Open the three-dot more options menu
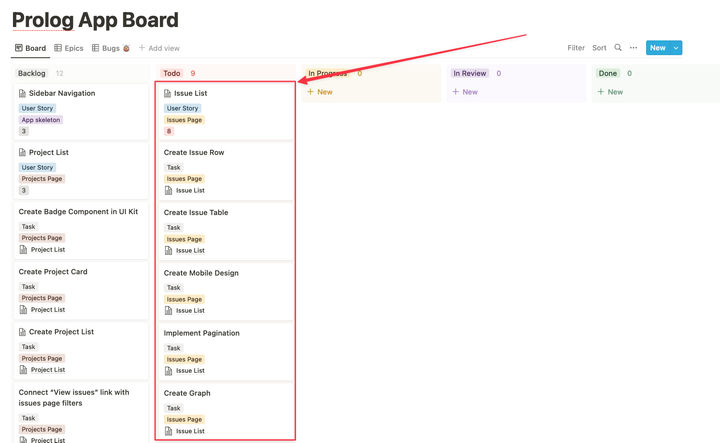The image size is (720, 443). 633,47
